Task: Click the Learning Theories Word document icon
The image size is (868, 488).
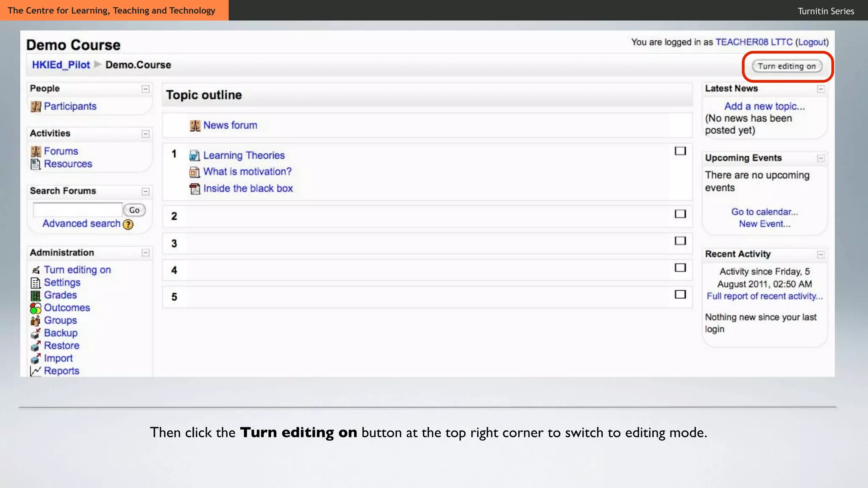Action: pos(195,155)
